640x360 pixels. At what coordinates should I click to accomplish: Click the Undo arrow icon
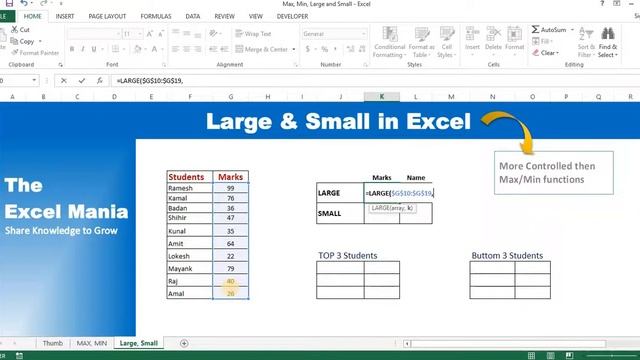coord(24,4)
